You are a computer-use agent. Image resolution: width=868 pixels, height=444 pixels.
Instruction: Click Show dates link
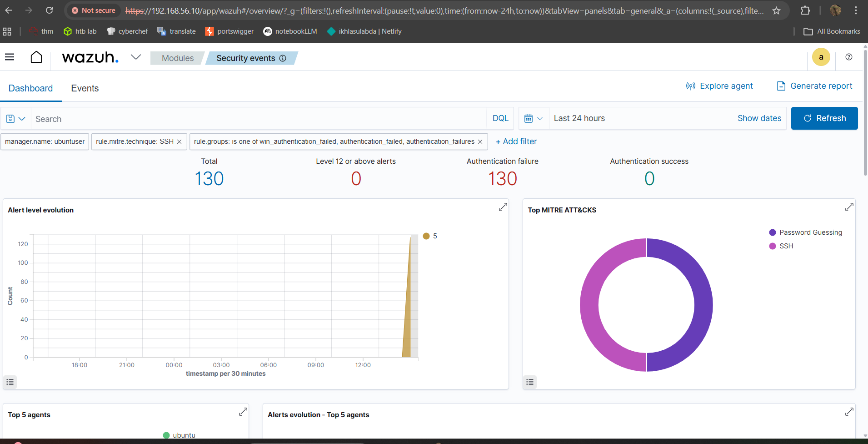click(759, 118)
